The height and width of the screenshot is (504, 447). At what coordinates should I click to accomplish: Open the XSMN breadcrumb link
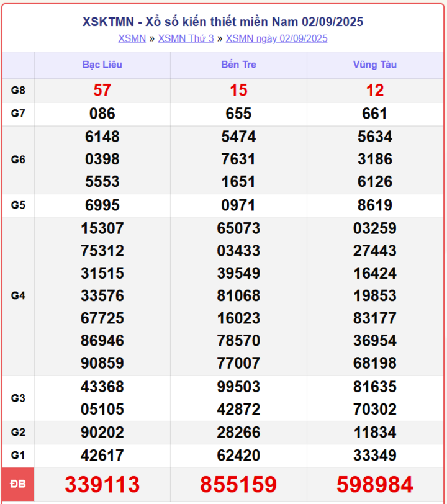pos(132,38)
